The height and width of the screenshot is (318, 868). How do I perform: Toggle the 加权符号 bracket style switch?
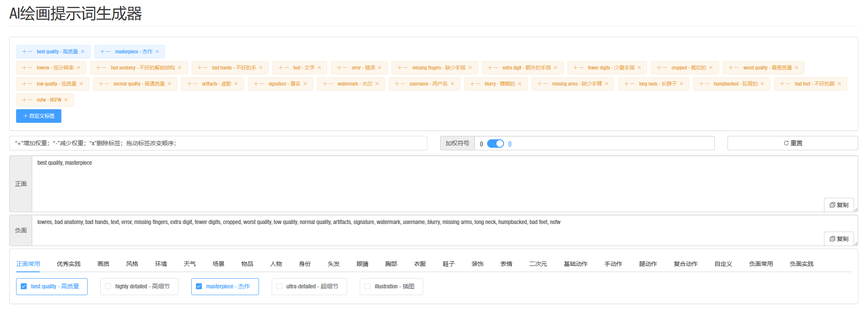(x=495, y=144)
